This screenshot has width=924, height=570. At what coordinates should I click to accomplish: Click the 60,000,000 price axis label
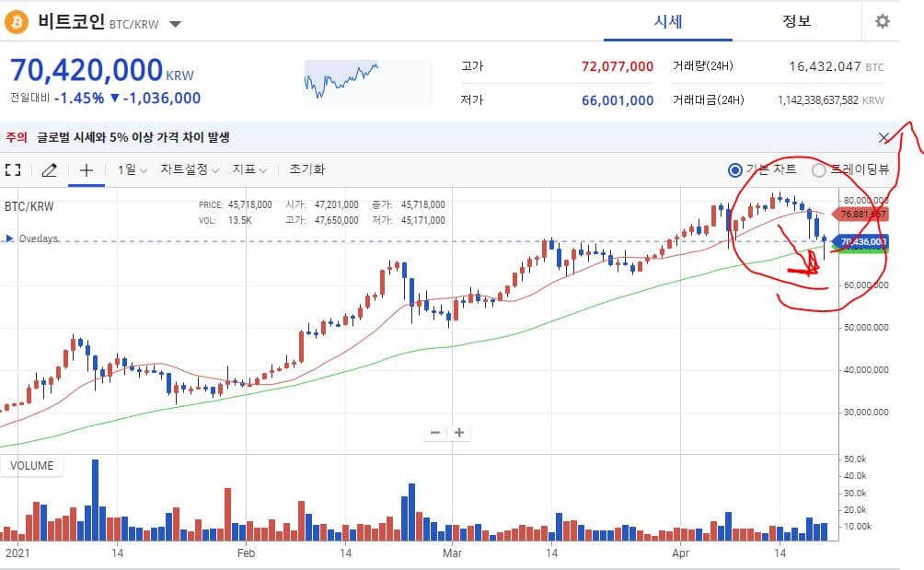[866, 285]
